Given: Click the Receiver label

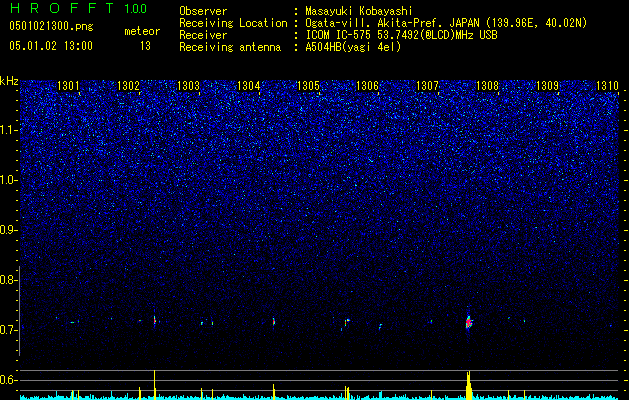Looking at the screenshot, I should 203,35.
